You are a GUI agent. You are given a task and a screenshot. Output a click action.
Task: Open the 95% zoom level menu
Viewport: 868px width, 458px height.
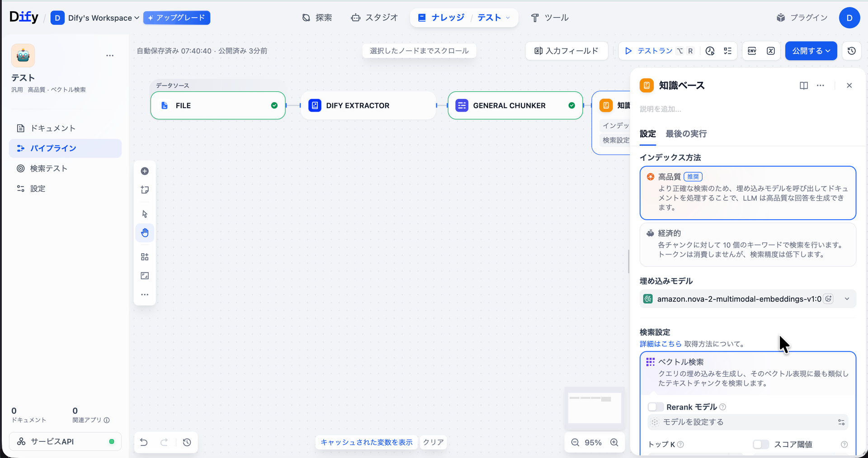click(x=593, y=443)
